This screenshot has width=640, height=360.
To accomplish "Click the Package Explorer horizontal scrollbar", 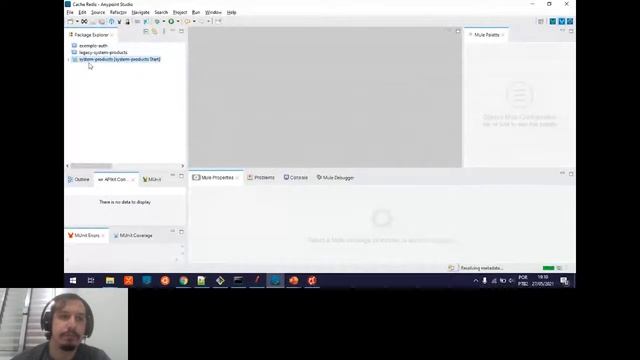I will [91, 166].
